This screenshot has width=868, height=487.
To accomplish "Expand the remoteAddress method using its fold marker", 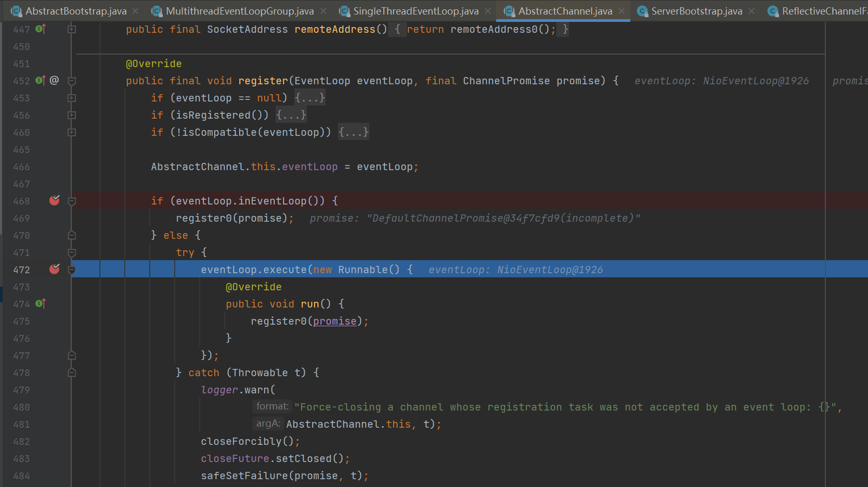I will point(72,30).
